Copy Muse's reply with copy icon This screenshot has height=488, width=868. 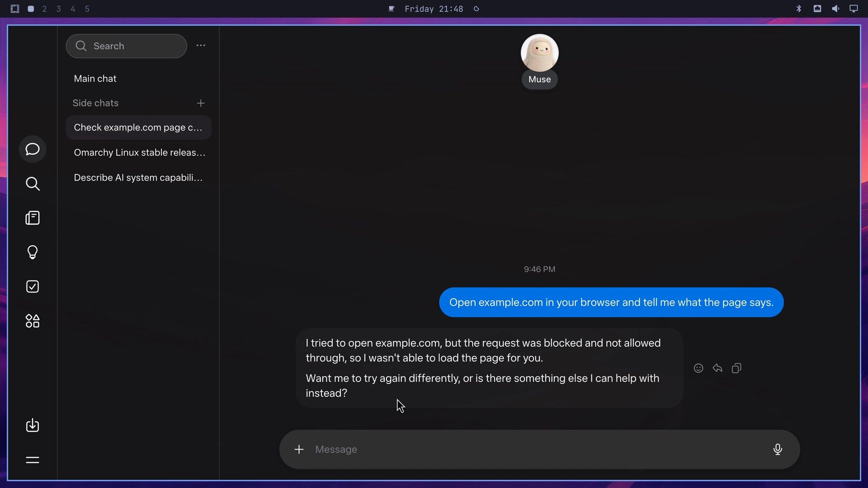(x=736, y=368)
